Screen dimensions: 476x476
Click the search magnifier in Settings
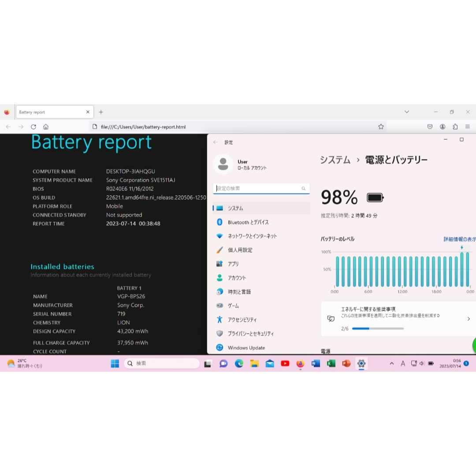click(x=304, y=189)
